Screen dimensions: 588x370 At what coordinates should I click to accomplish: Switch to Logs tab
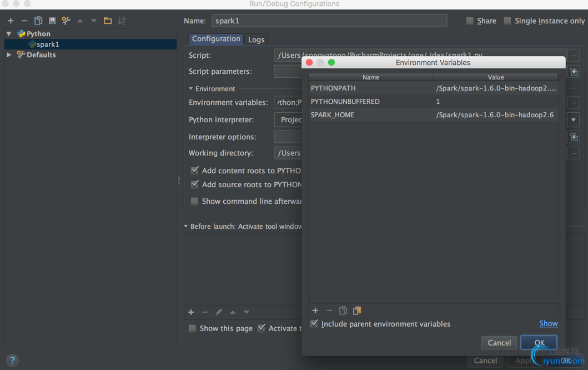pos(256,39)
